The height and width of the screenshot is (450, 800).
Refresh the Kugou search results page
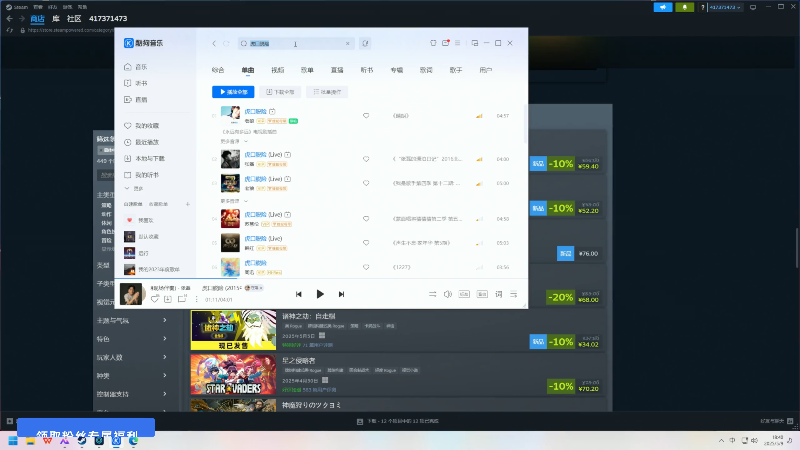226,43
